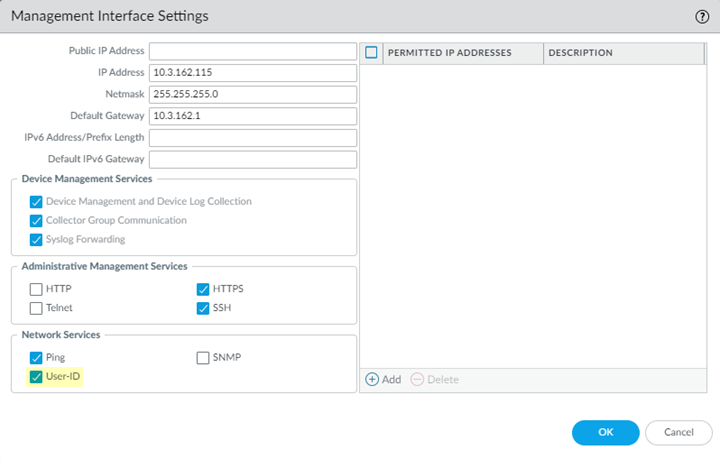Click the OK button
Image resolution: width=720 pixels, height=459 pixels.
tap(605, 432)
